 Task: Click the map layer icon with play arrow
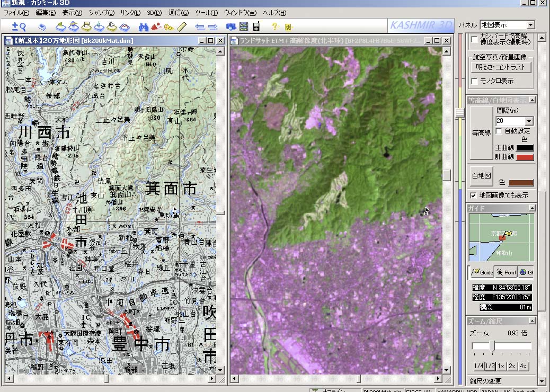tap(112, 26)
